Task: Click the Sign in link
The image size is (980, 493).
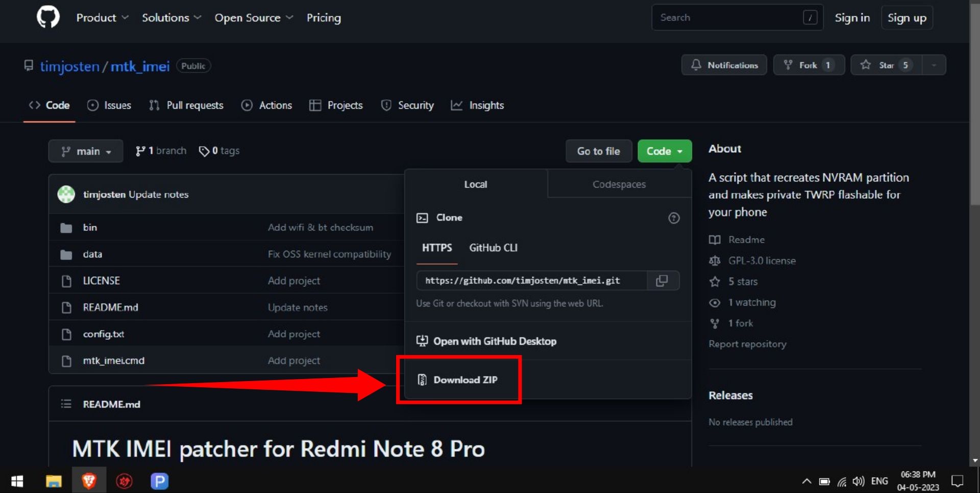Action: pos(852,18)
